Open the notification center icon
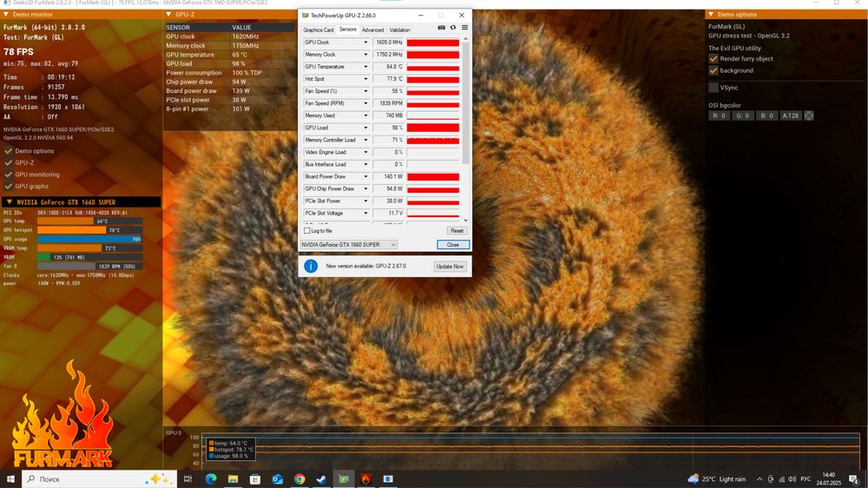The image size is (868, 488). 854,479
